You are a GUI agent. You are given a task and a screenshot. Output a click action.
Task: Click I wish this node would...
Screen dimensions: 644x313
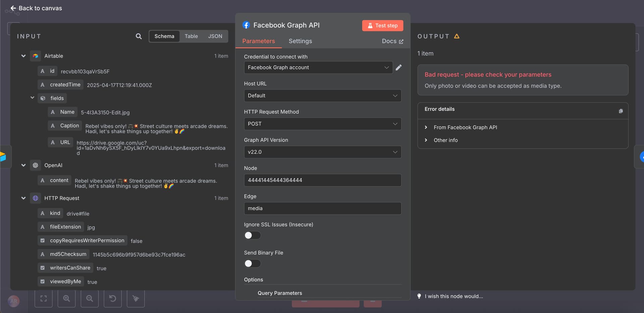tap(454, 296)
